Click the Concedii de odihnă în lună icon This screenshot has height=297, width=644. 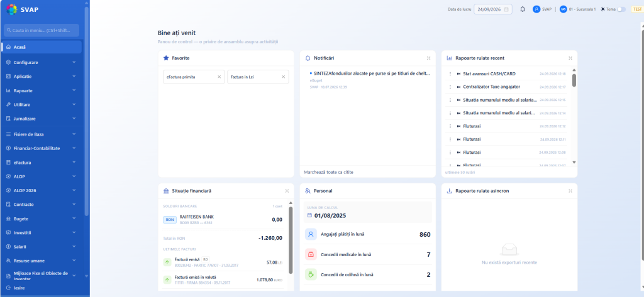(x=311, y=274)
